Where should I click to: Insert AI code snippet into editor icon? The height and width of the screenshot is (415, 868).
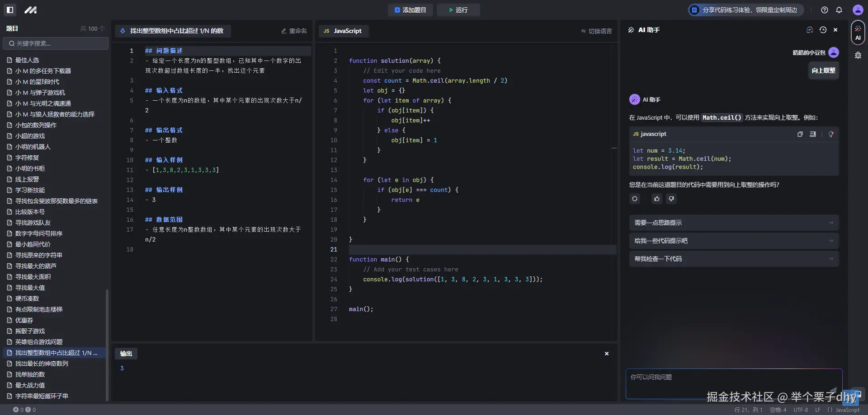(x=813, y=134)
